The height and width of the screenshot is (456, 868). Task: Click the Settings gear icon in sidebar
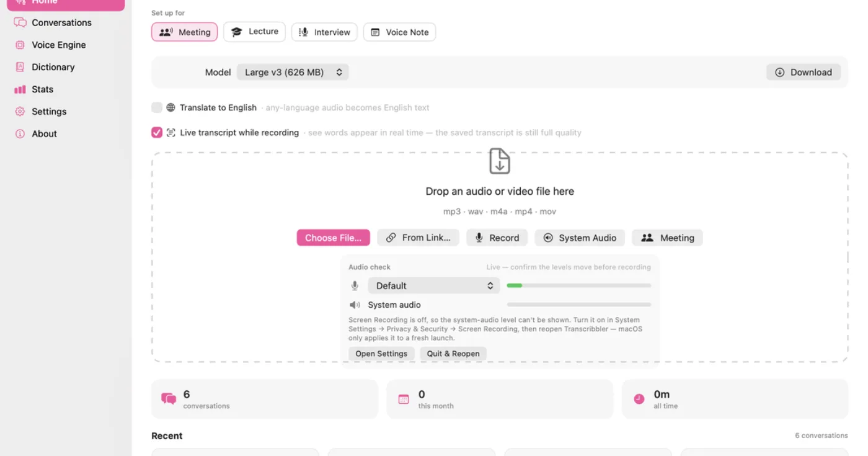pos(20,112)
